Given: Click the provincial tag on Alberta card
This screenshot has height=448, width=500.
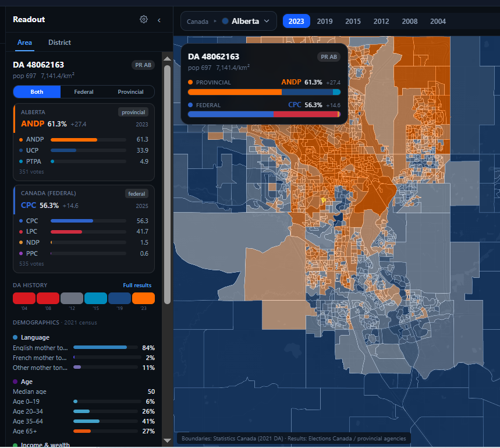Looking at the screenshot, I should [133, 112].
